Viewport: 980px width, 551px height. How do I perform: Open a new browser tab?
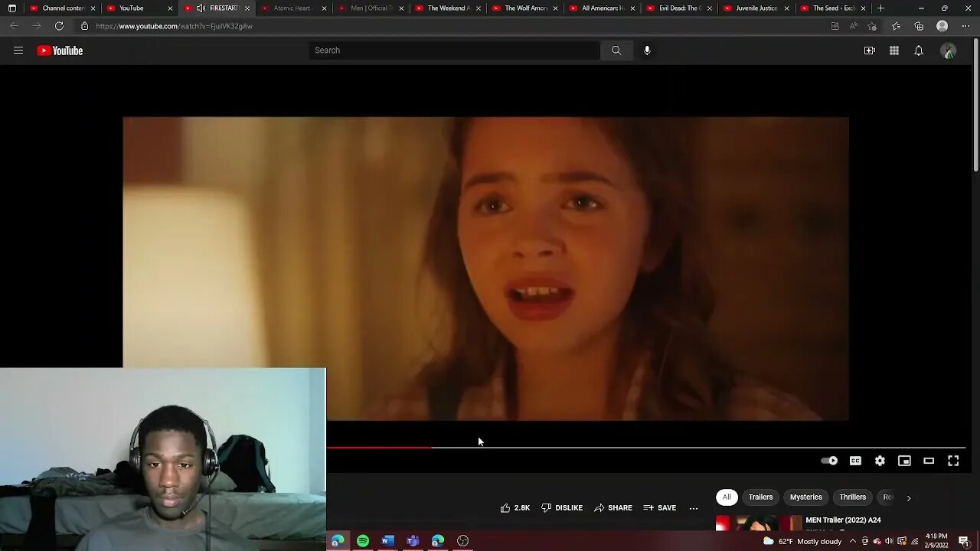tap(880, 8)
